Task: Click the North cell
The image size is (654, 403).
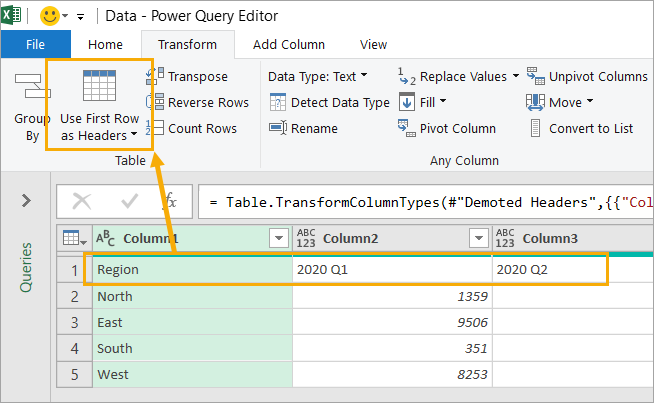Action: [192, 296]
